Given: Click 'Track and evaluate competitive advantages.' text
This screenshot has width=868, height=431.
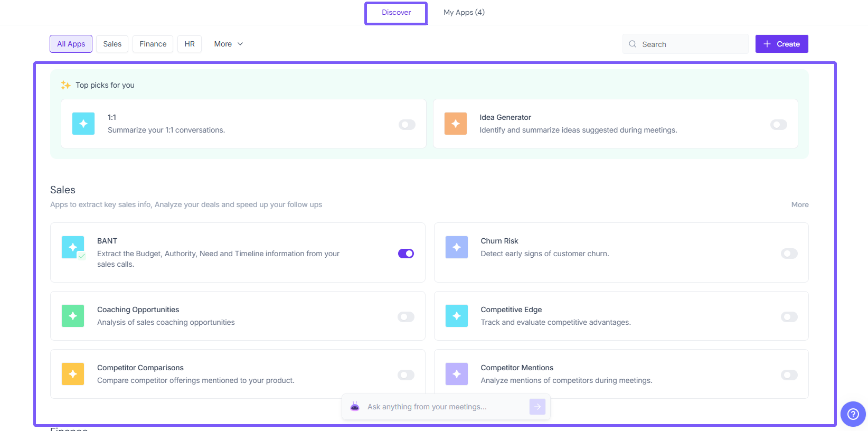Looking at the screenshot, I should 556,322.
